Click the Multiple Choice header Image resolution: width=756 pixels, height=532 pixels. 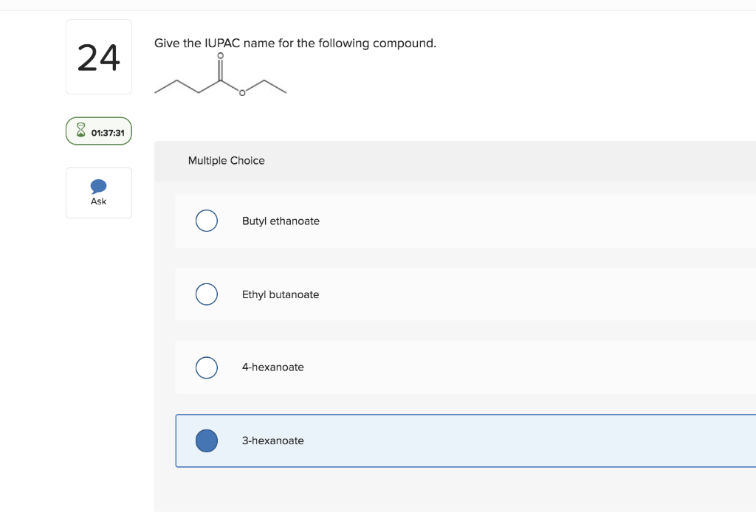(227, 160)
